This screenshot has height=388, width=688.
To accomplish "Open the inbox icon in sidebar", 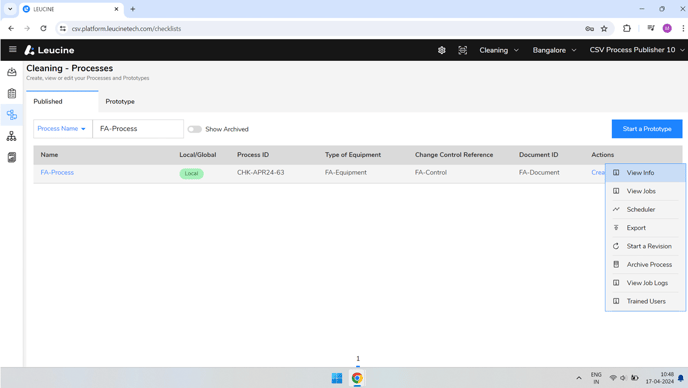I will [x=12, y=72].
